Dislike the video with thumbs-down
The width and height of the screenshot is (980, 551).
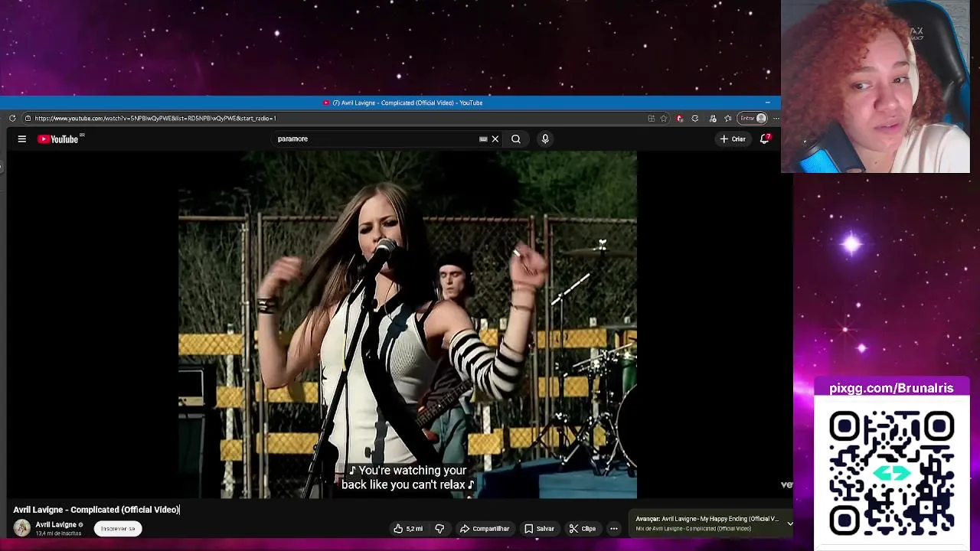439,529
